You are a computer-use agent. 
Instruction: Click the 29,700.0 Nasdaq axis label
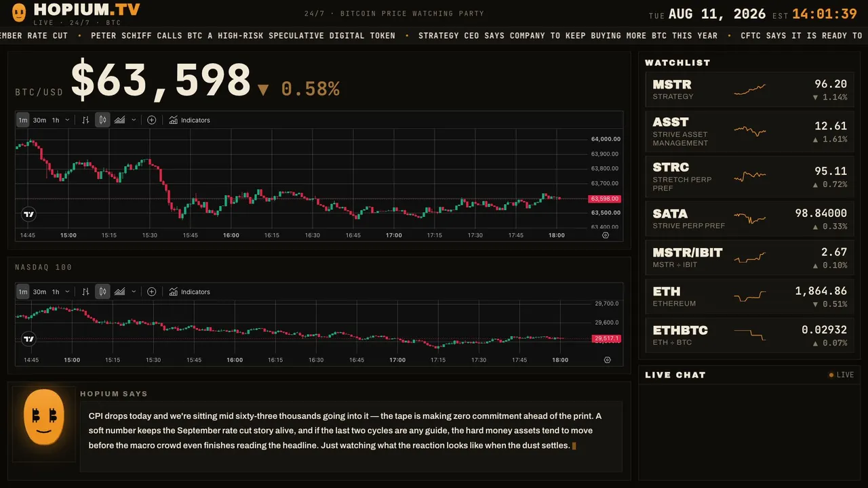click(607, 304)
